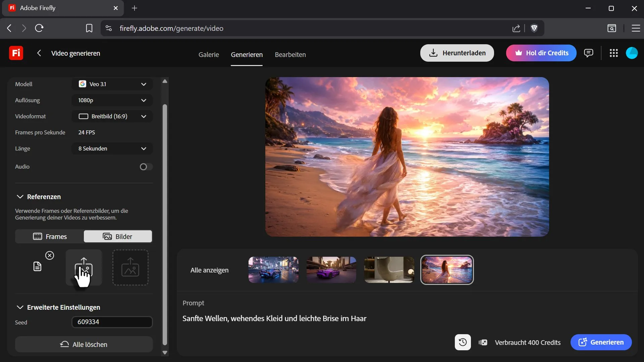This screenshot has width=644, height=362.
Task: Select the beach sunset woman thumbnail
Action: (x=447, y=270)
